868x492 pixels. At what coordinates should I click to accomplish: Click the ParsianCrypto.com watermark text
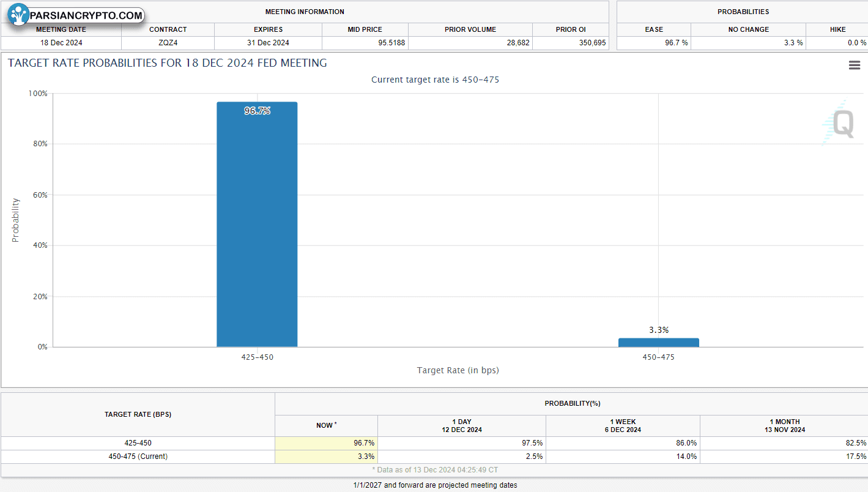click(86, 16)
